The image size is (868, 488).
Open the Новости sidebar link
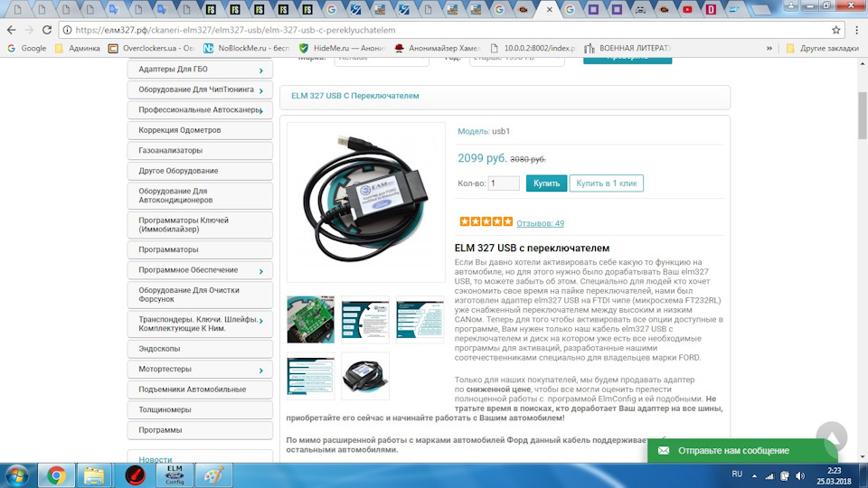coord(155,459)
